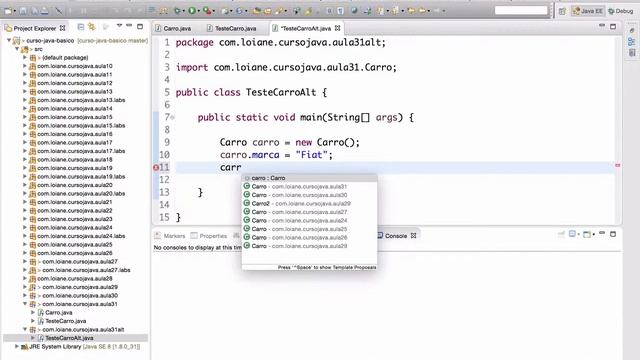Expand the JRE System Library node

[17, 347]
